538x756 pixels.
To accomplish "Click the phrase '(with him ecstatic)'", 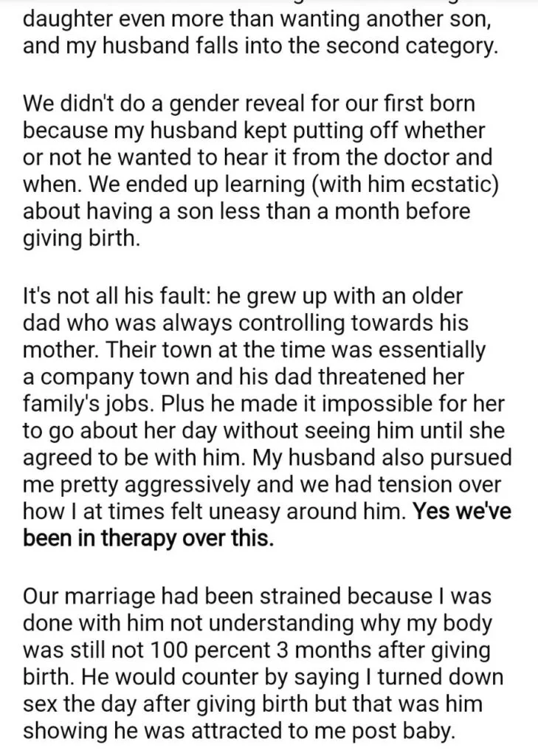I will point(405,185).
